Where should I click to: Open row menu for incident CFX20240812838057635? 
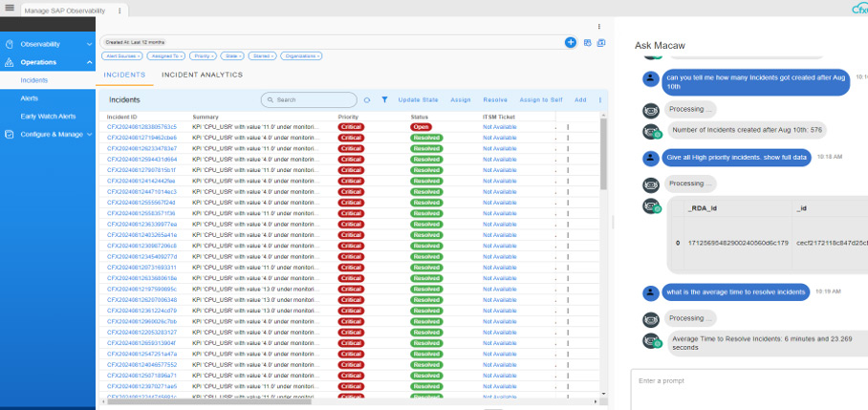568,127
